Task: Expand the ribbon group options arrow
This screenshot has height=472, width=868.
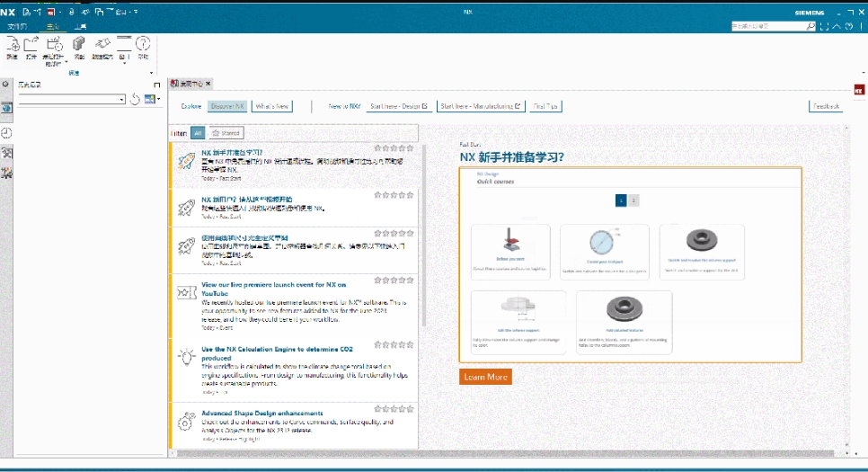Action: tap(151, 73)
